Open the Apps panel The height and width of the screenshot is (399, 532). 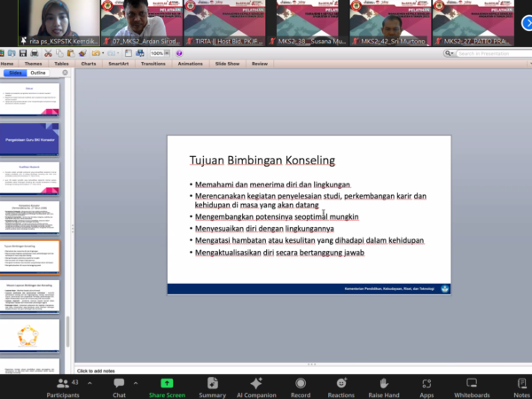click(x=426, y=387)
